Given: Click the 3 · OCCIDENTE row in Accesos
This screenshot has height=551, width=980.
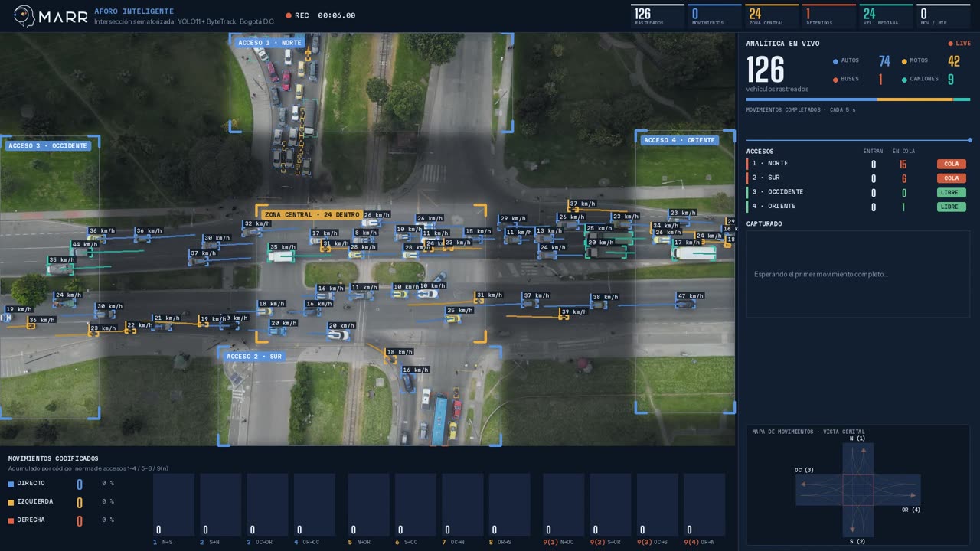Looking at the screenshot, I should pos(857,192).
